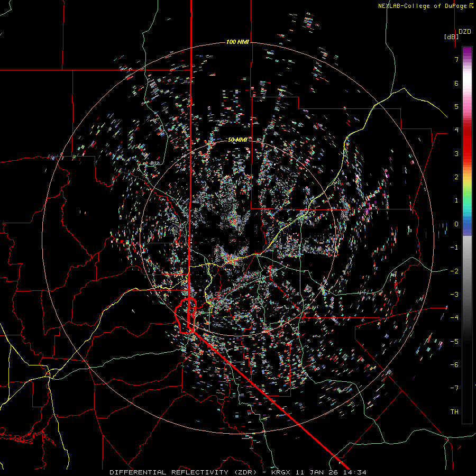Click the [dB] unit label

click(451, 36)
